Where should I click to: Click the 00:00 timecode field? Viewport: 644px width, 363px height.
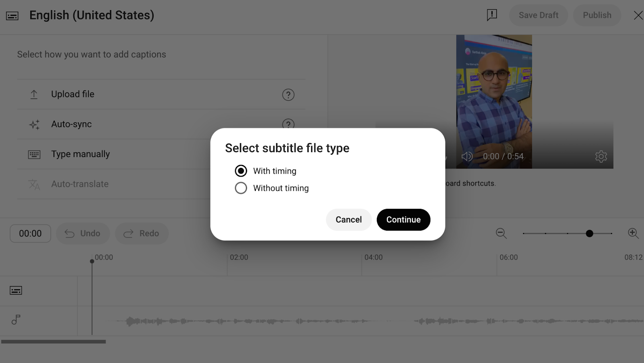[30, 233]
